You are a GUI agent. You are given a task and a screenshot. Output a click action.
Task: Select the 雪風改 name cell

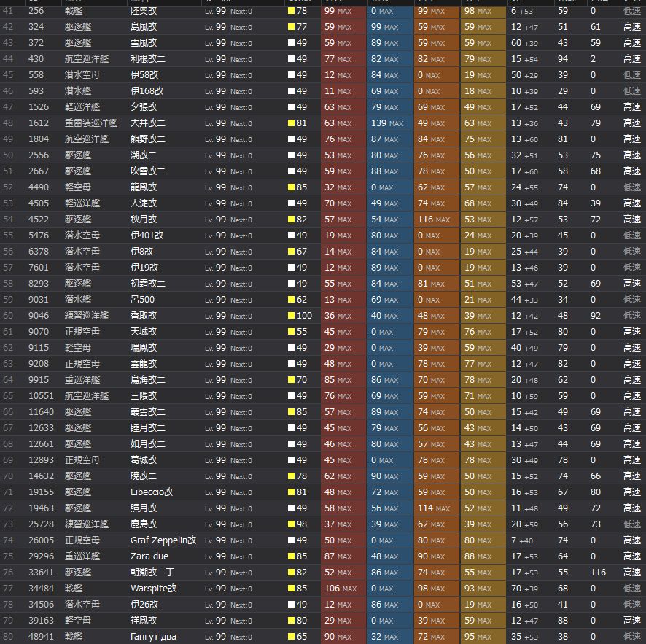[x=144, y=43]
